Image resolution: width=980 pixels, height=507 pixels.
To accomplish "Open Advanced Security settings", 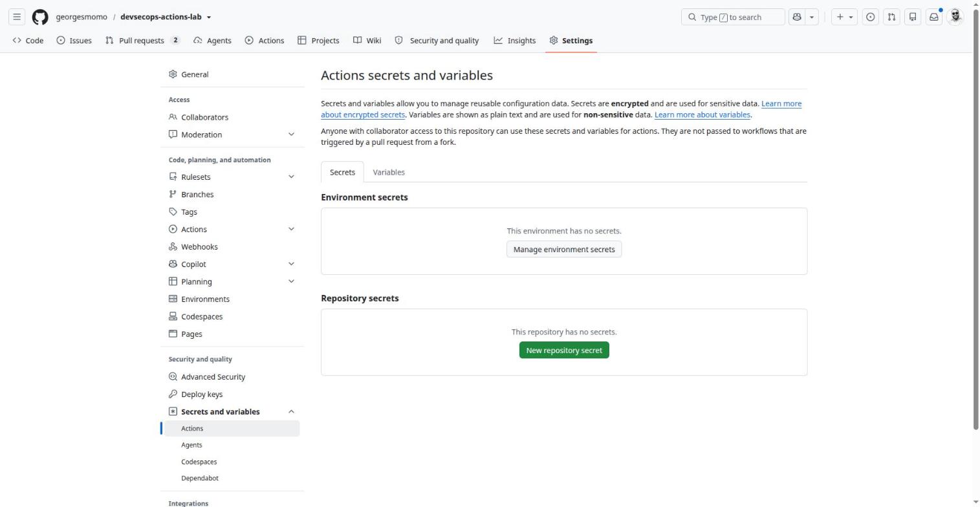I will tap(232, 376).
